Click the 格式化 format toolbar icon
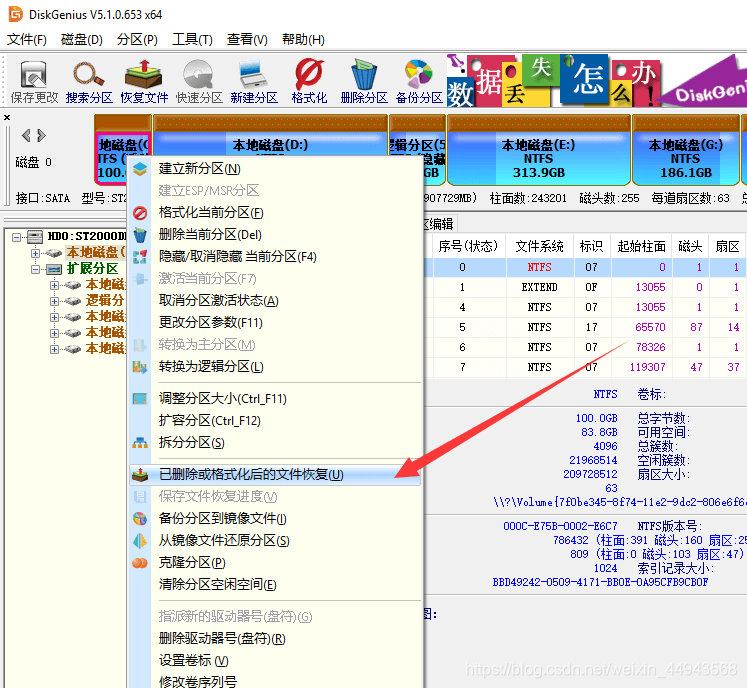 click(x=309, y=82)
